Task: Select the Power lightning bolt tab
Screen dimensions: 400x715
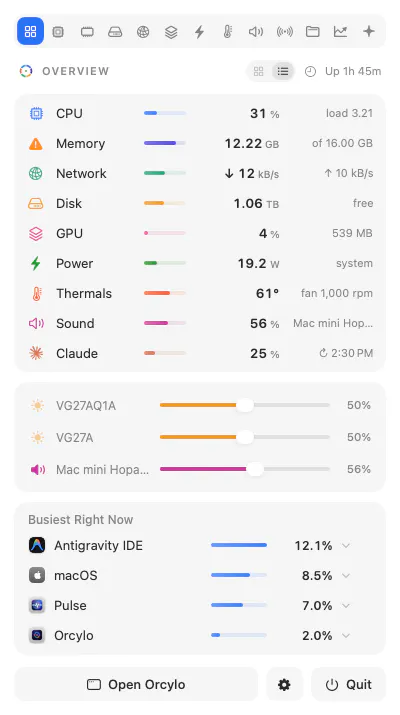Action: 199,31
